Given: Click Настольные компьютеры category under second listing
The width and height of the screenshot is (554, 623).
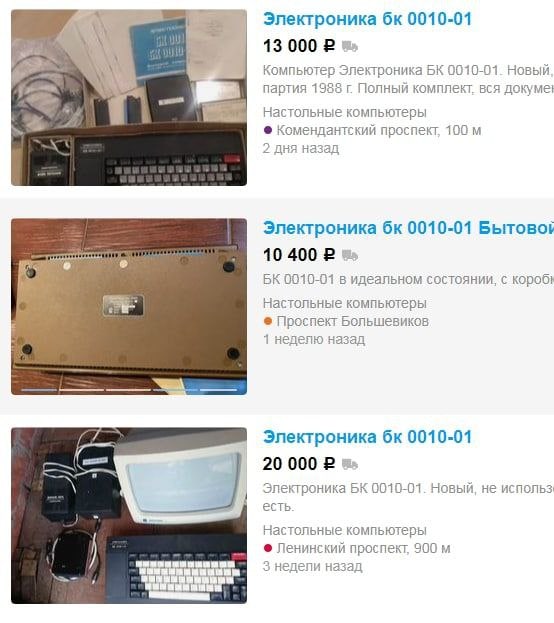Looking at the screenshot, I should [x=345, y=303].
